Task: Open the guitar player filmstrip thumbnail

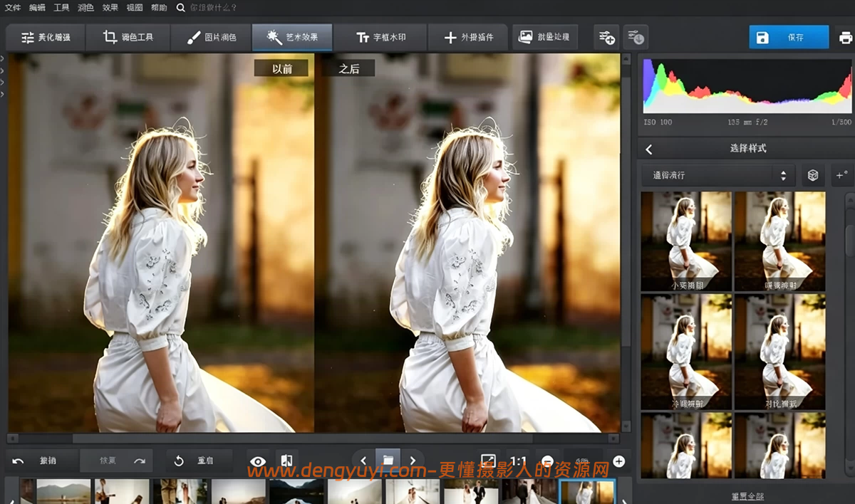Action: pos(122,492)
